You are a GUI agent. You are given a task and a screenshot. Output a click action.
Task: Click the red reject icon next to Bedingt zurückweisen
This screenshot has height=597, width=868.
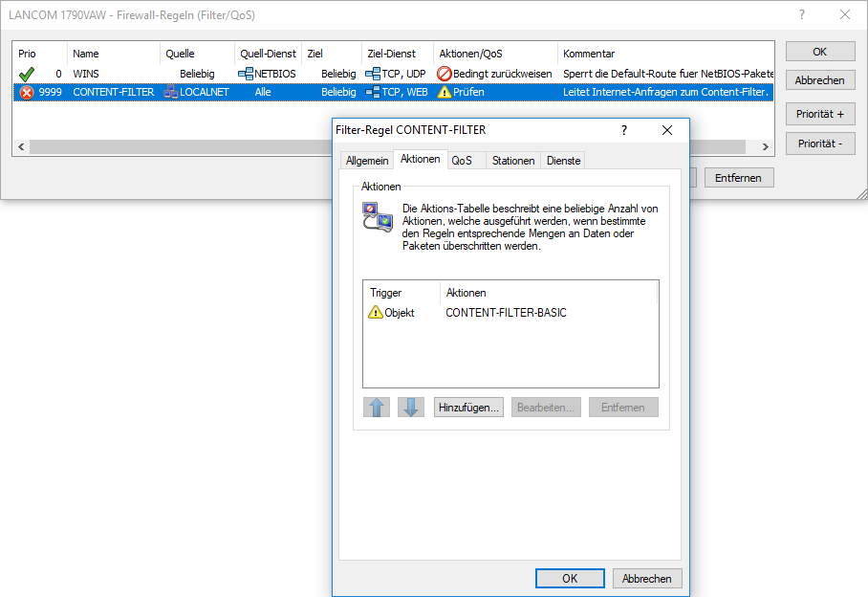[444, 73]
